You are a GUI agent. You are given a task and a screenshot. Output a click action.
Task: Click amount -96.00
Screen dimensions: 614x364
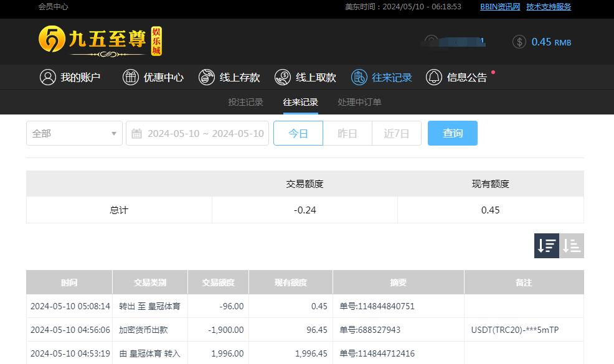232,306
